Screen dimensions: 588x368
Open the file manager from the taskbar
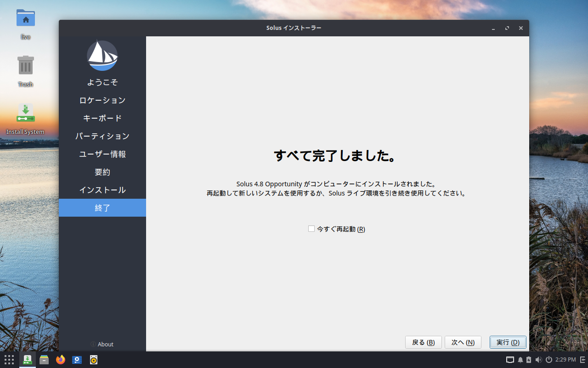click(x=44, y=360)
